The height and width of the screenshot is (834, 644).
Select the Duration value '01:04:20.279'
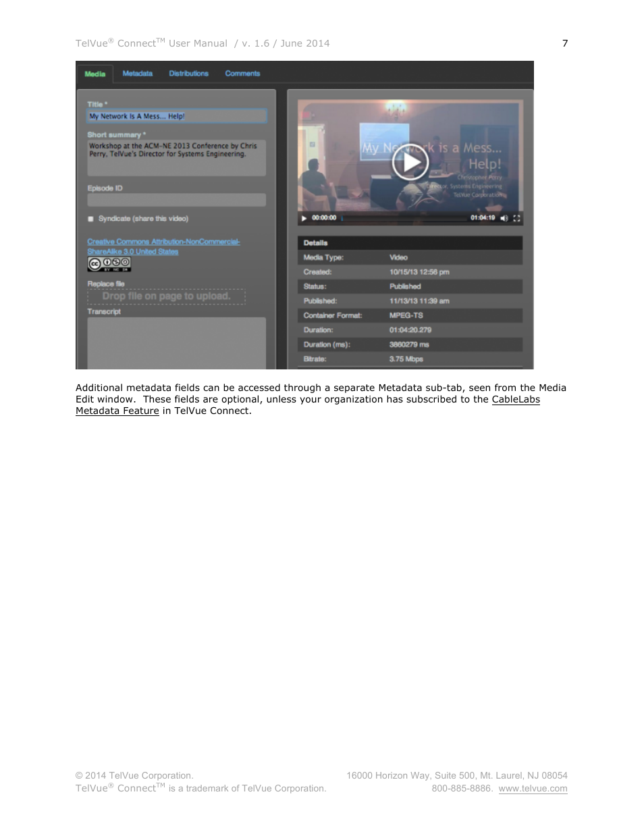tap(410, 330)
